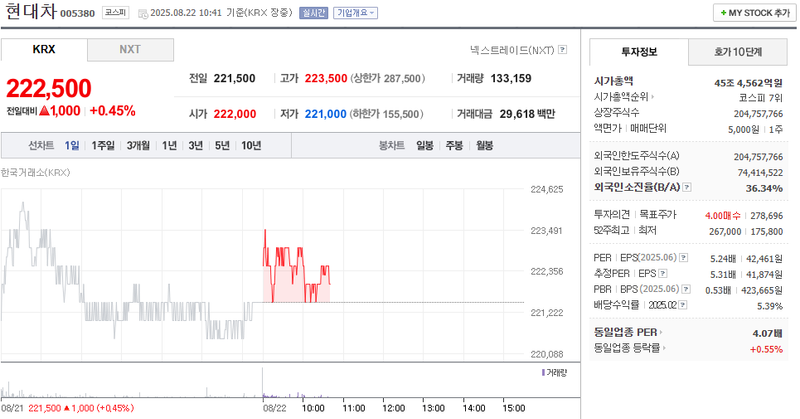Viewport: 800px width, 419px height.
Task: Click the calendar icon before the 2025.08.22 timestamp
Action: click(143, 13)
